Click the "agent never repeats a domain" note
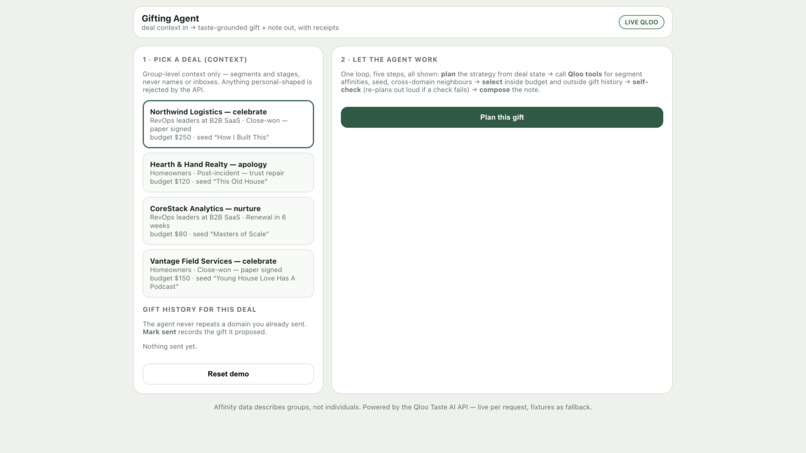 [224, 328]
